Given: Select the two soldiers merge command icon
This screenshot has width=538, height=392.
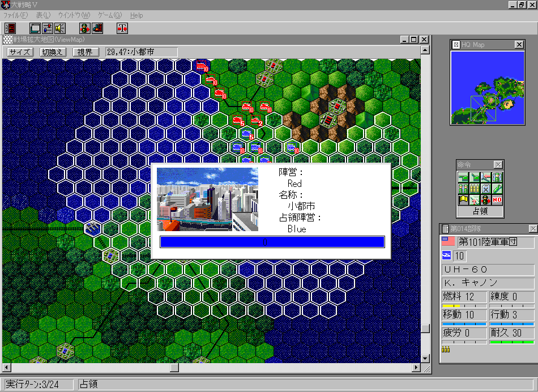Looking at the screenshot, I should 463,189.
